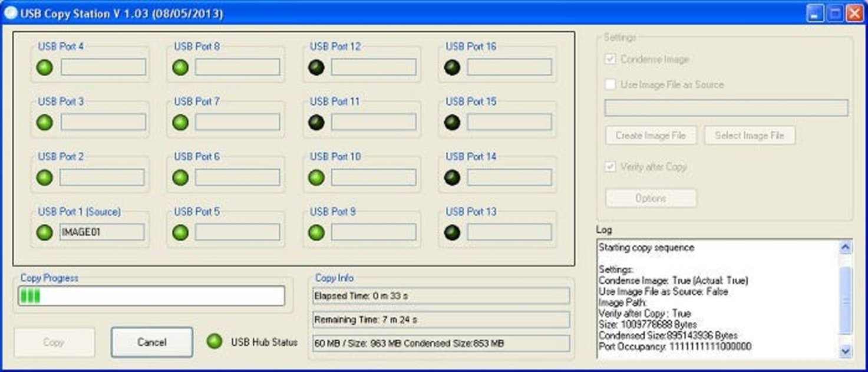Toggle the Verify after Copy checkbox

(610, 167)
